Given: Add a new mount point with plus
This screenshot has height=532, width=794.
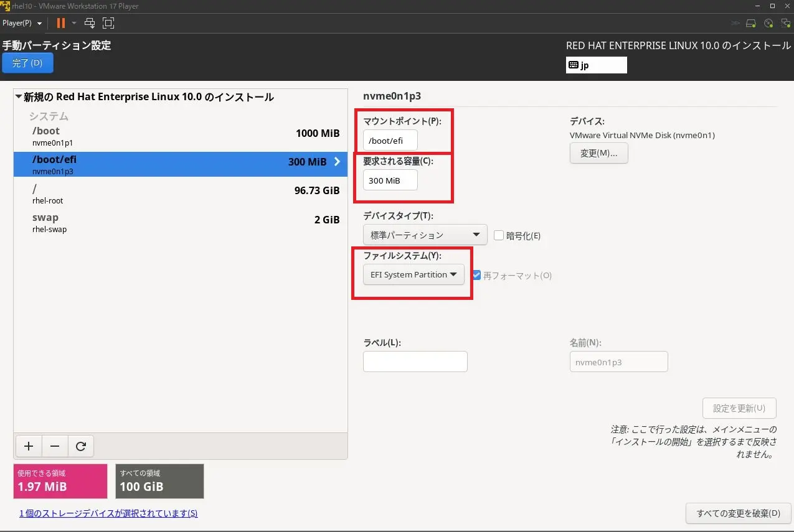Looking at the screenshot, I should (29, 446).
